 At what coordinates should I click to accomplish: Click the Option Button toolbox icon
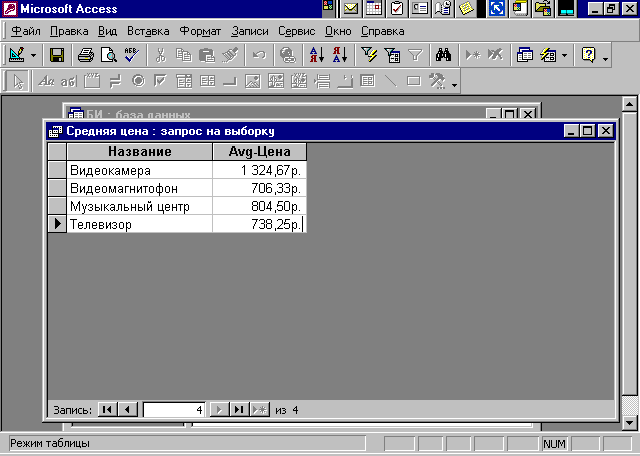pyautogui.click(x=138, y=81)
